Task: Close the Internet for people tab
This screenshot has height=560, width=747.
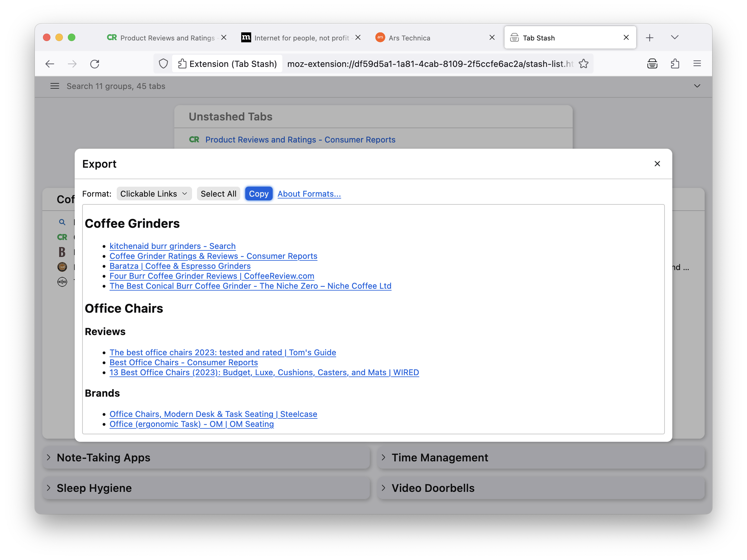Action: pyautogui.click(x=358, y=37)
